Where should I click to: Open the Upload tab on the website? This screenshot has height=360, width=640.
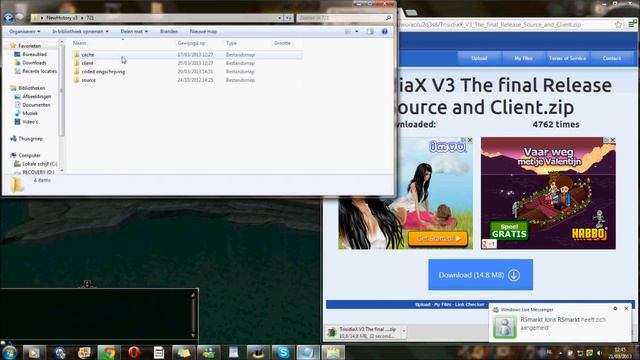[479, 58]
